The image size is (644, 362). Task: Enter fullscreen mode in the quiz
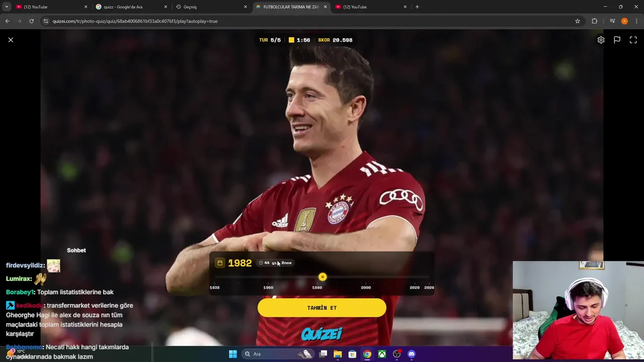point(633,40)
